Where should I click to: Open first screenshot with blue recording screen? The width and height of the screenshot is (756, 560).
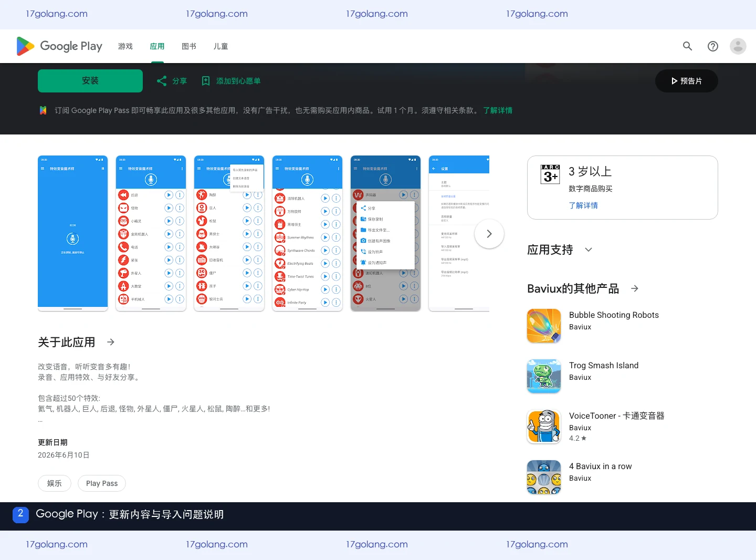coord(73,233)
